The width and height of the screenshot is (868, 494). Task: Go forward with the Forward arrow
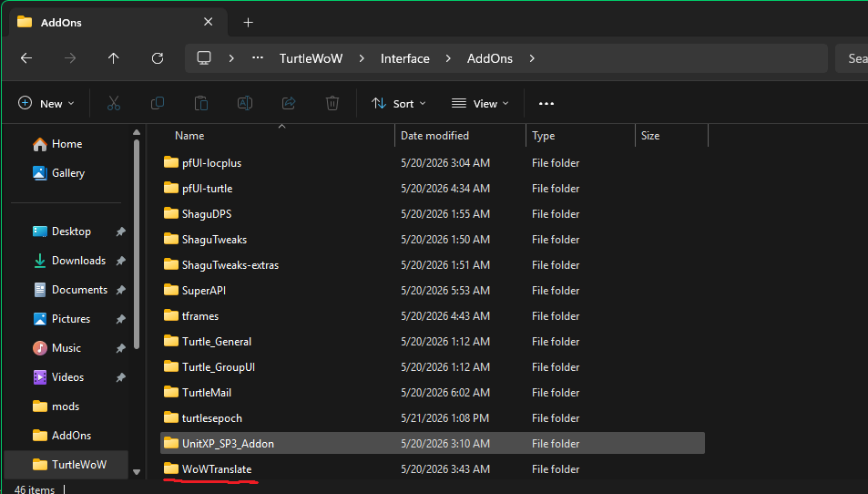pos(70,58)
